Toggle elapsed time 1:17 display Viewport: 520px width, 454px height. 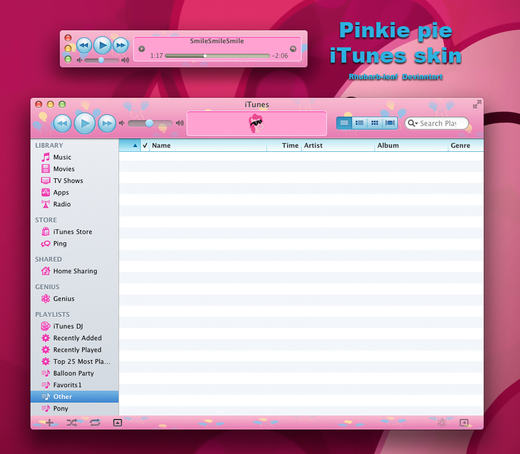click(156, 56)
